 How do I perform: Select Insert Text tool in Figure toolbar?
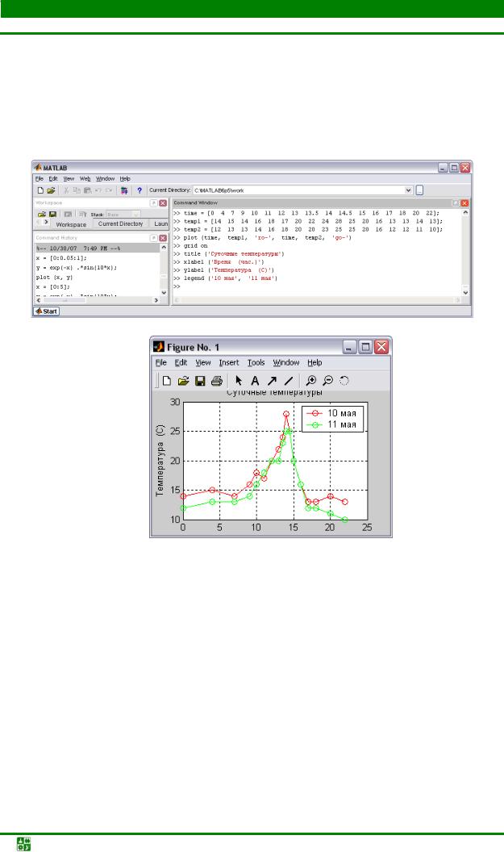point(255,381)
